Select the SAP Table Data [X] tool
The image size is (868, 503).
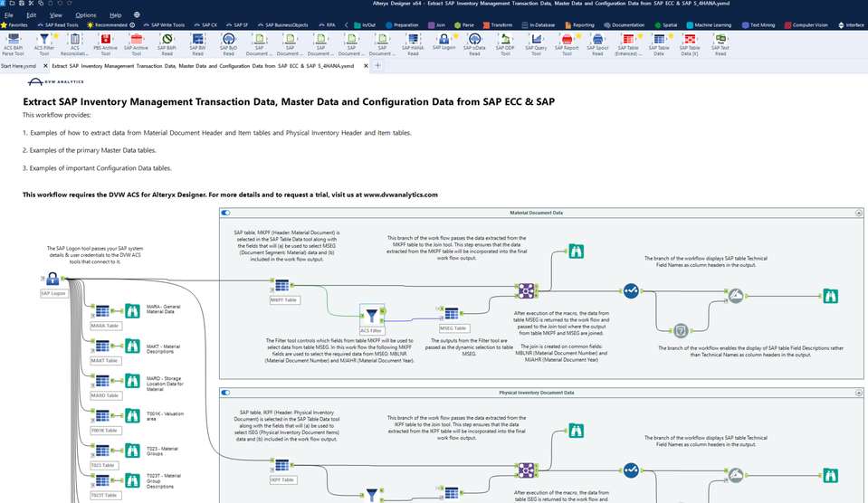click(x=690, y=39)
